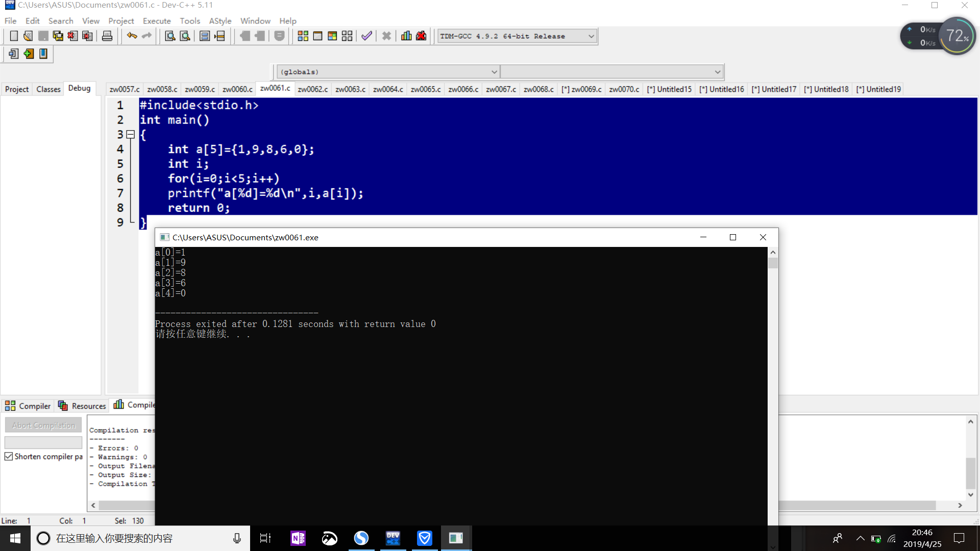Open the TDM-GCC compiler selection dropdown

(x=591, y=36)
